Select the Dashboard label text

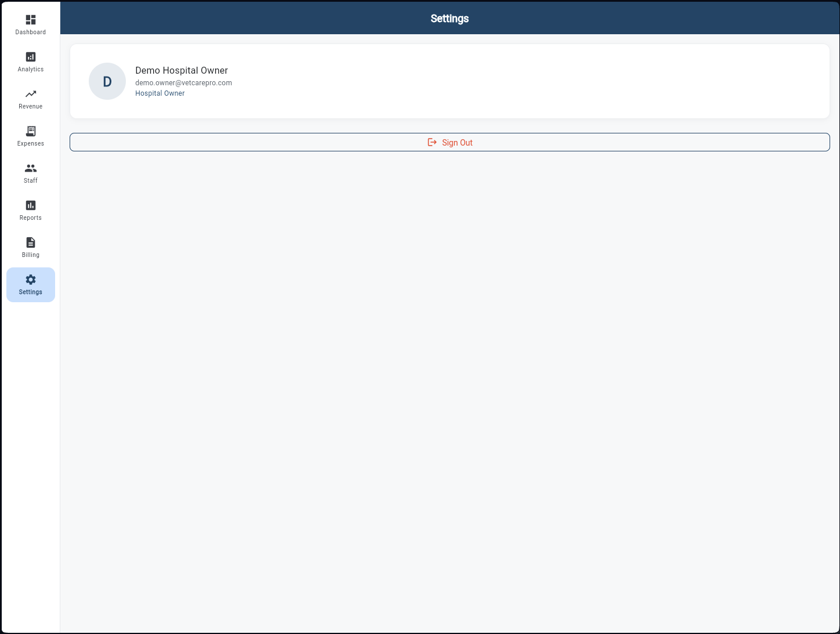(30, 32)
